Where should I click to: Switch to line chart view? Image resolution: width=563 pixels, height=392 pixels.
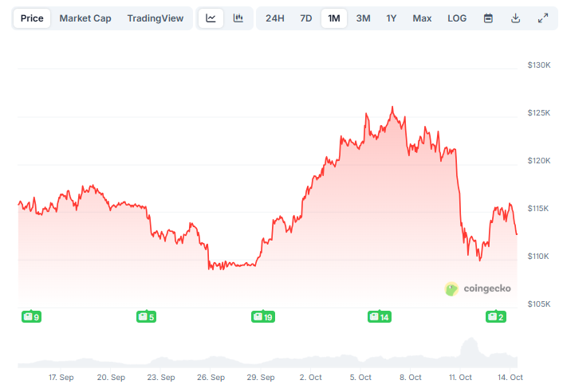211,18
